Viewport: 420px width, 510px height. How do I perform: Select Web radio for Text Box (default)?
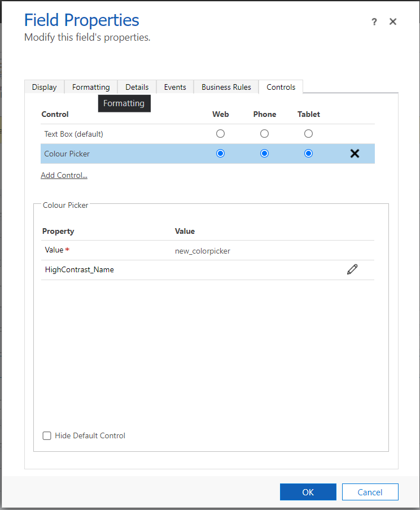220,134
